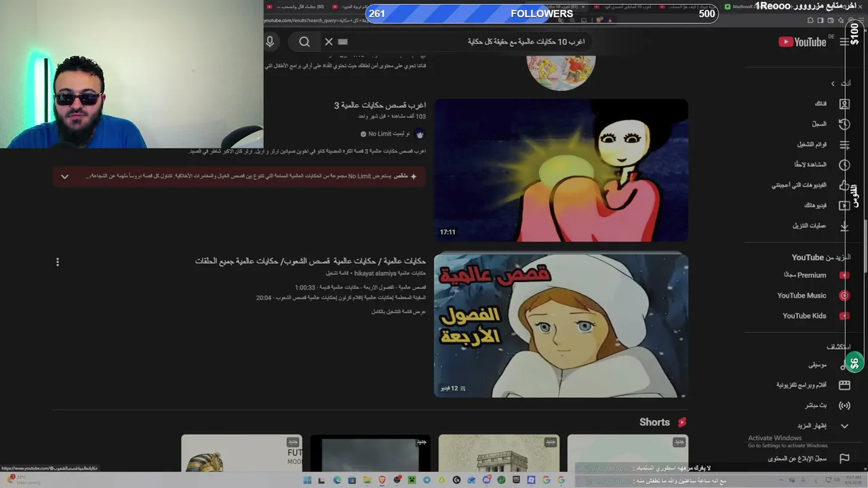Viewport: 868px width, 488px height.
Task: Expand Show more (إظهار المزيد) chevron
Action: pyautogui.click(x=844, y=426)
